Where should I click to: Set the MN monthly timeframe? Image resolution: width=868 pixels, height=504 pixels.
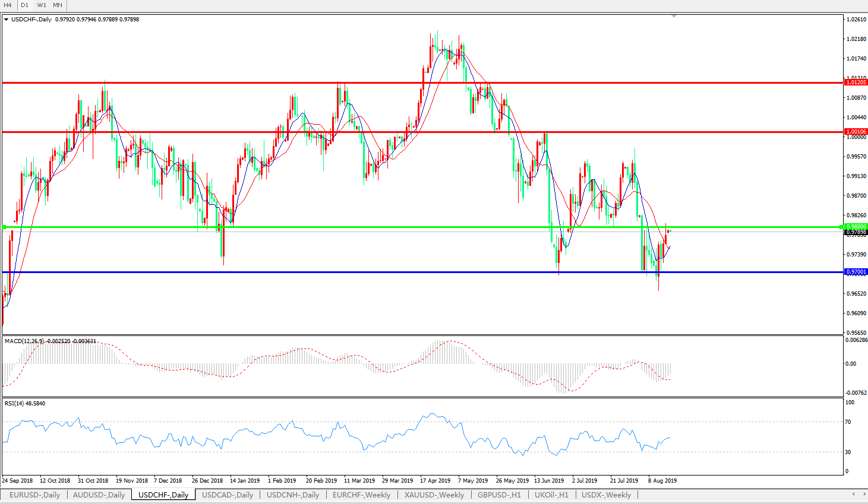[58, 5]
